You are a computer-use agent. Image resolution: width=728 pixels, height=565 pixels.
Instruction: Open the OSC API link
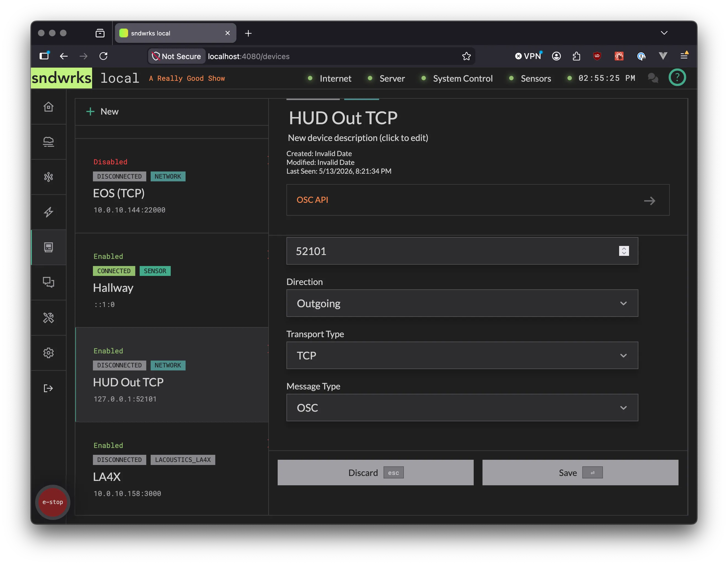478,200
